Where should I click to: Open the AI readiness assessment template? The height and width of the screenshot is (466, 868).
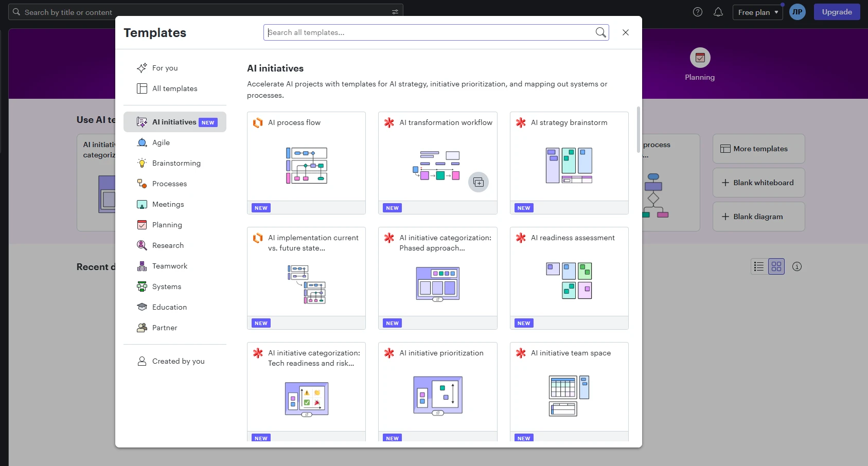click(x=569, y=278)
